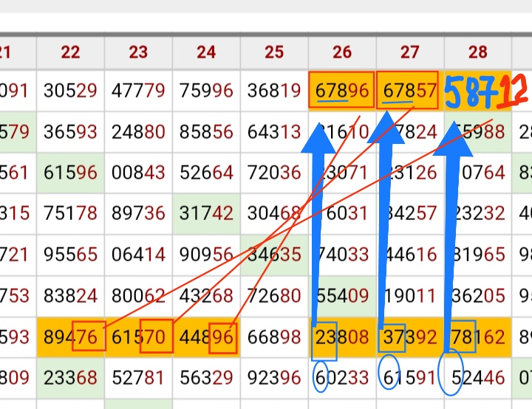The image size is (532, 409).
Task: Select the cell with 64313
Action: pyautogui.click(x=274, y=131)
